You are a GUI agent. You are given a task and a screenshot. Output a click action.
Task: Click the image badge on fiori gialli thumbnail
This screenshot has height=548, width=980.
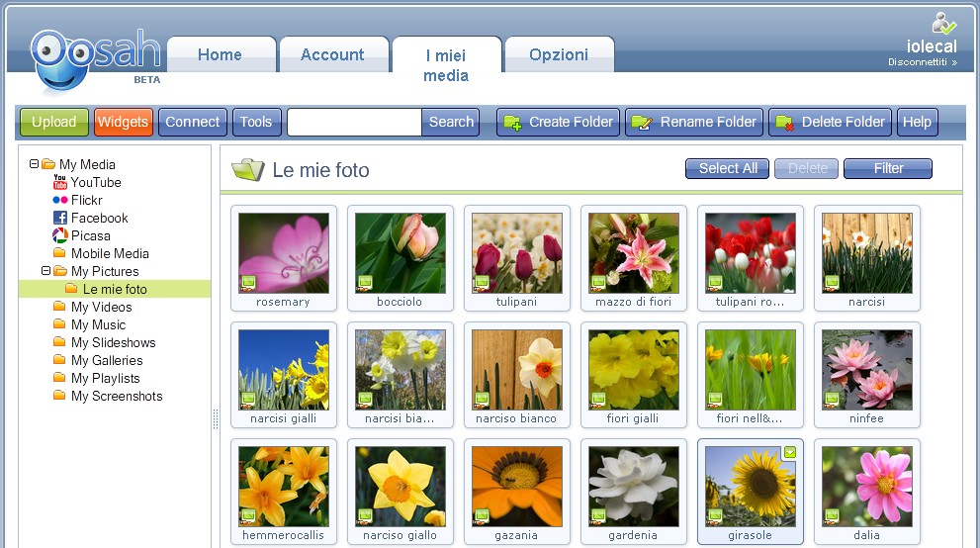click(598, 400)
